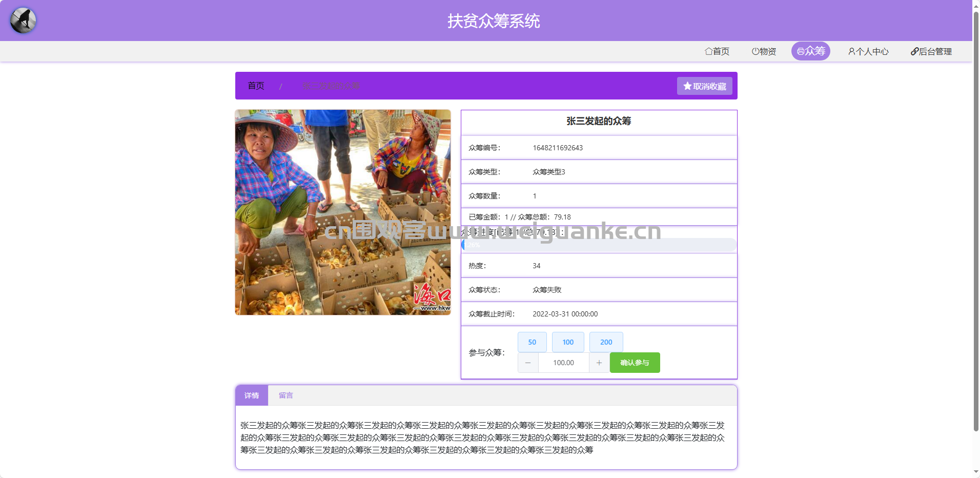
Task: Go to 个人中心
Action: (x=868, y=51)
